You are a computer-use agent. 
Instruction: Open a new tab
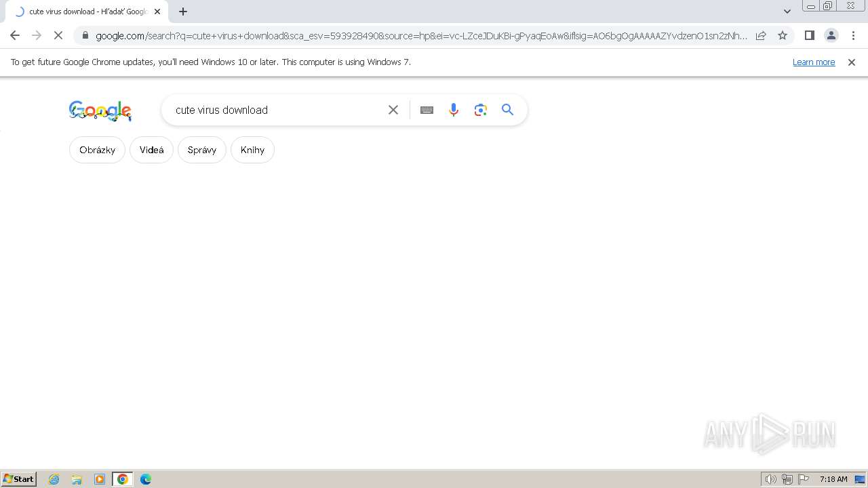[183, 12]
